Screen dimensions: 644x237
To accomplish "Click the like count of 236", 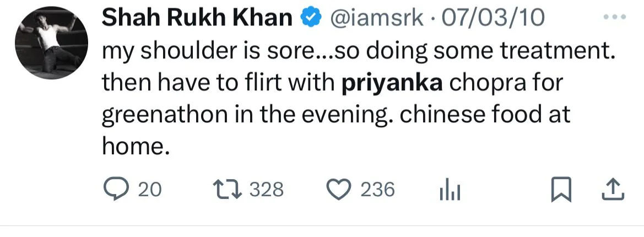I will (377, 190).
